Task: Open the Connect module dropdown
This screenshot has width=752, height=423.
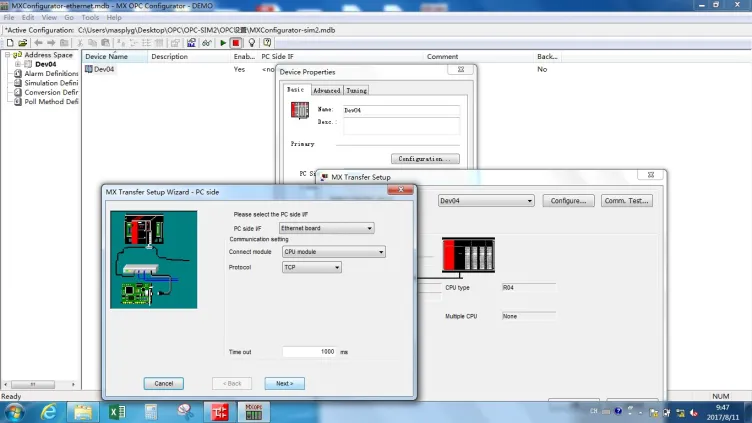Action: pyautogui.click(x=334, y=252)
